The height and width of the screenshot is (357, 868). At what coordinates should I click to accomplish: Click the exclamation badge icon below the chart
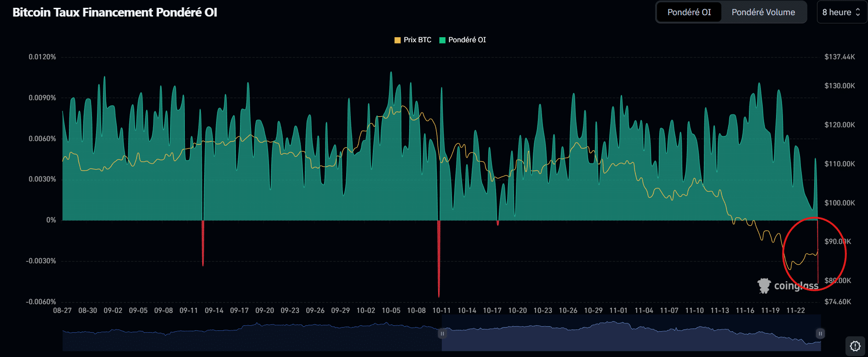(x=855, y=346)
